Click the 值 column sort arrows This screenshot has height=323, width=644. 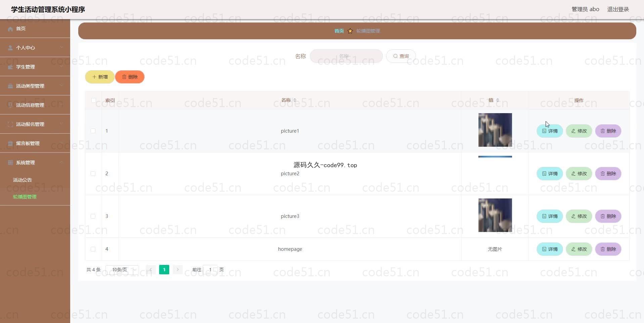(498, 100)
